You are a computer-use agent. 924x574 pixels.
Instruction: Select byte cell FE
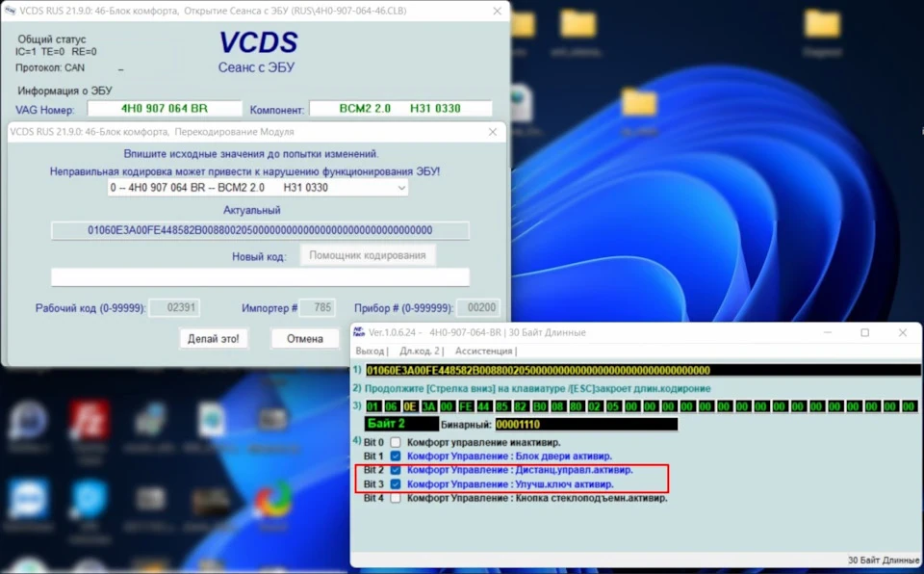click(x=466, y=406)
